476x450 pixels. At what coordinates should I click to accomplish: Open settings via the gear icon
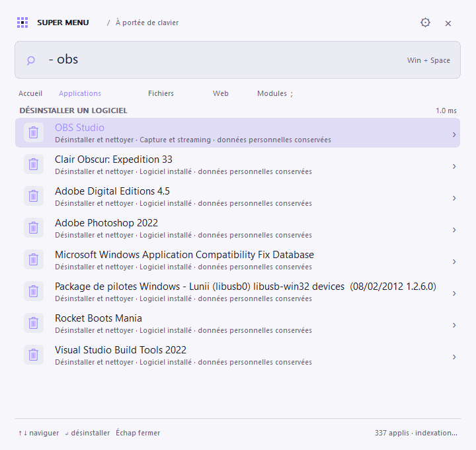click(x=425, y=22)
